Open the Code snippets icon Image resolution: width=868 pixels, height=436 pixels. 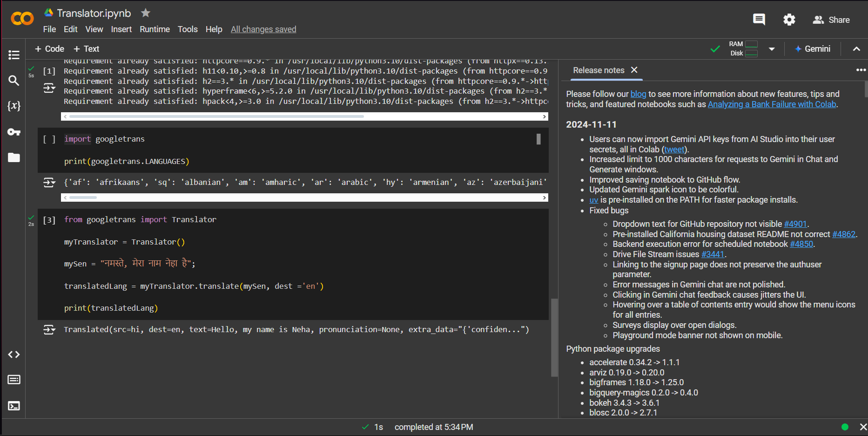[x=14, y=354]
